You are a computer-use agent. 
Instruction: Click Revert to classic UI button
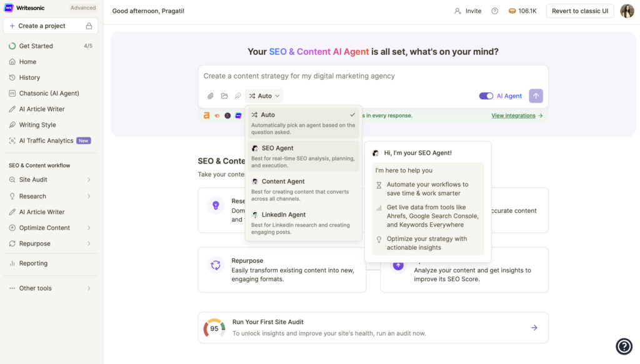pyautogui.click(x=580, y=11)
